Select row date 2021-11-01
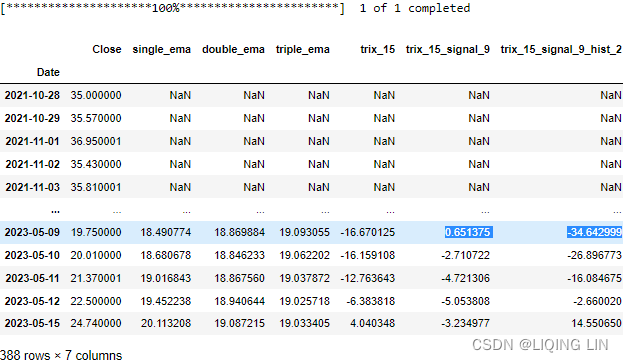Screen dimensions: 623x362 click(x=32, y=141)
